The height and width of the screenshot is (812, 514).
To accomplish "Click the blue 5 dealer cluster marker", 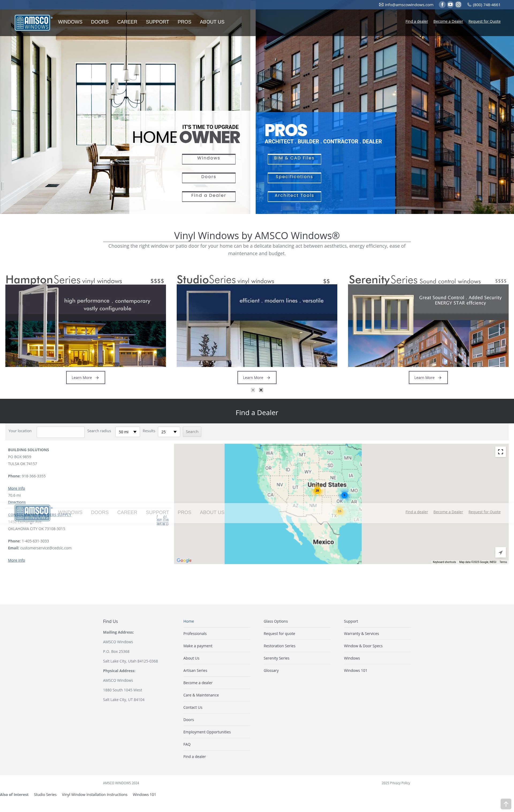I will coord(344,495).
